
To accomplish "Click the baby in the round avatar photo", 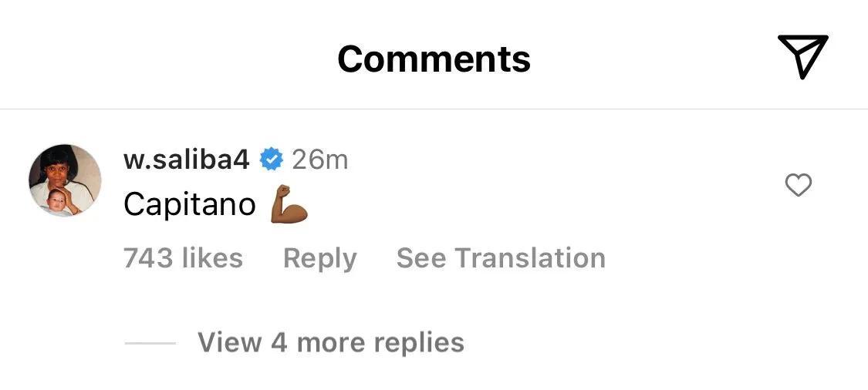I will (56, 201).
